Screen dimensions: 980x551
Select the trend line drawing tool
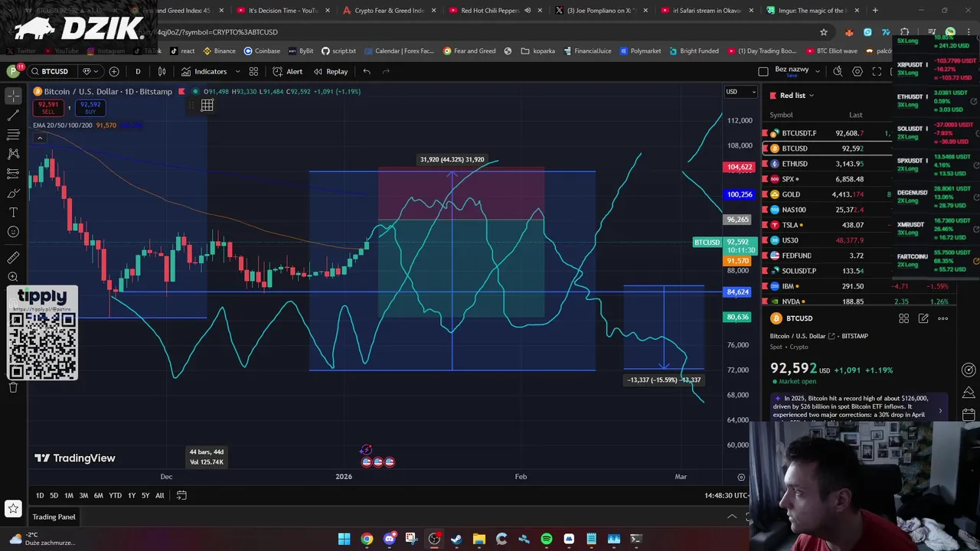coord(13,116)
